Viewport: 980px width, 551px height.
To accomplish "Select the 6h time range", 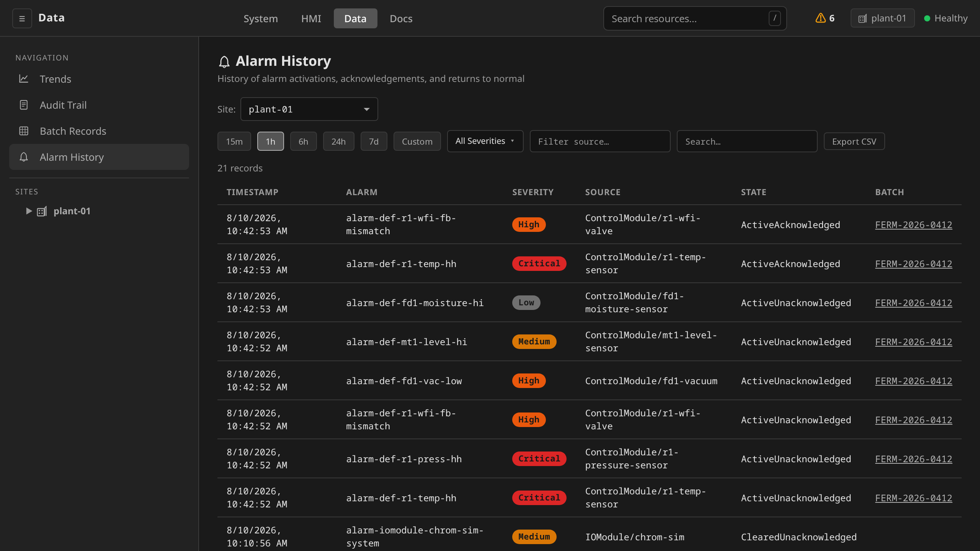I will coord(303,142).
